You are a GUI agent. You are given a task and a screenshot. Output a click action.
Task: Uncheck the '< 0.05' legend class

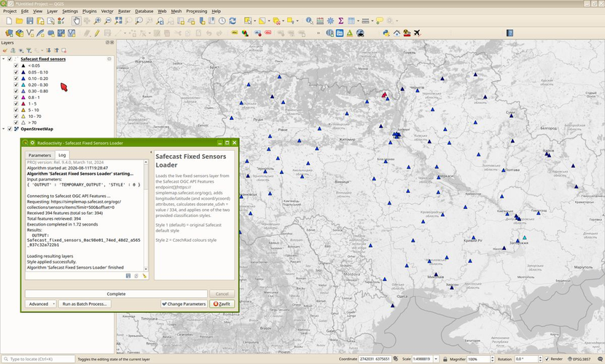(16, 66)
